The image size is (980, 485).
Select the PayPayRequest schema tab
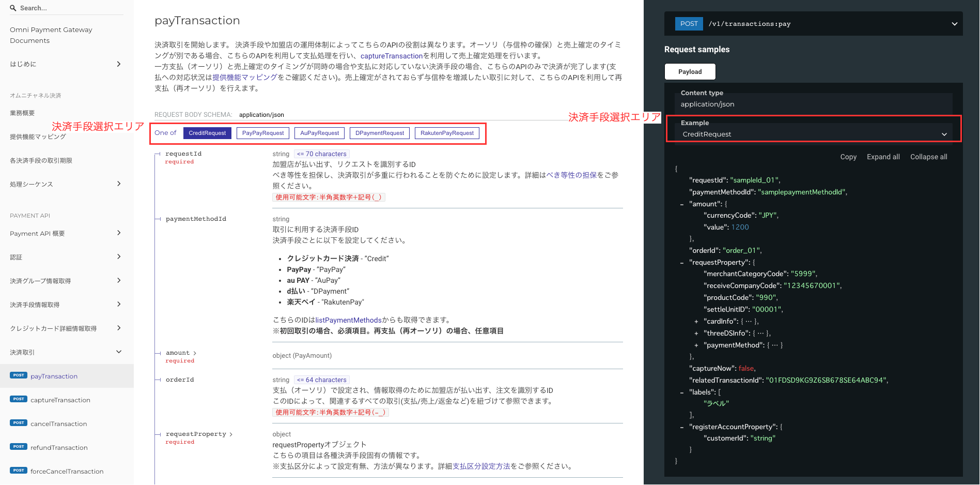click(263, 133)
